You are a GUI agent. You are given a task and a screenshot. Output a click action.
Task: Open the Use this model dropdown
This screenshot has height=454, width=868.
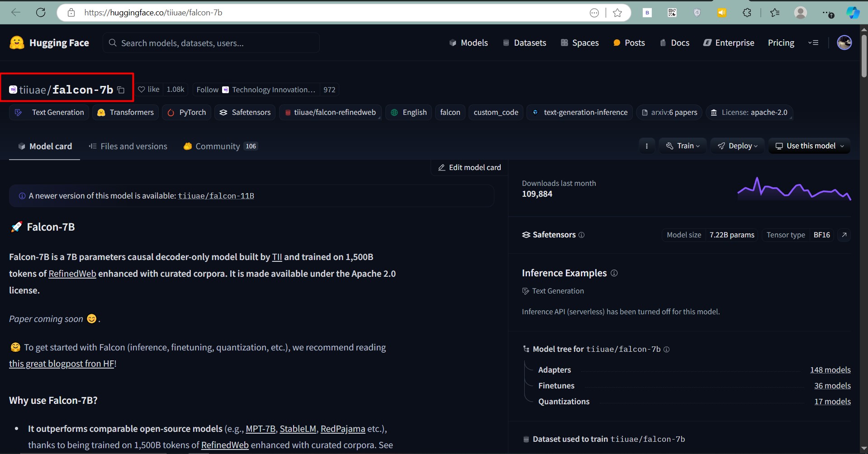[810, 146]
